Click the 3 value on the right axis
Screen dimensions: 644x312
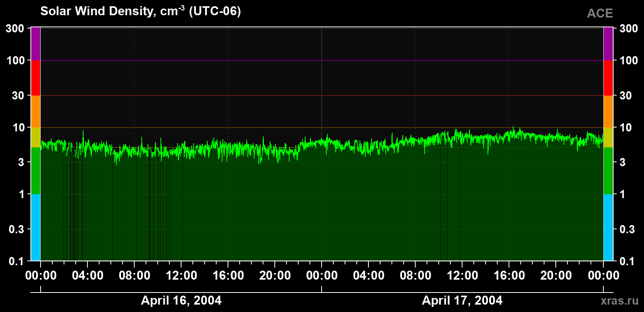click(623, 162)
